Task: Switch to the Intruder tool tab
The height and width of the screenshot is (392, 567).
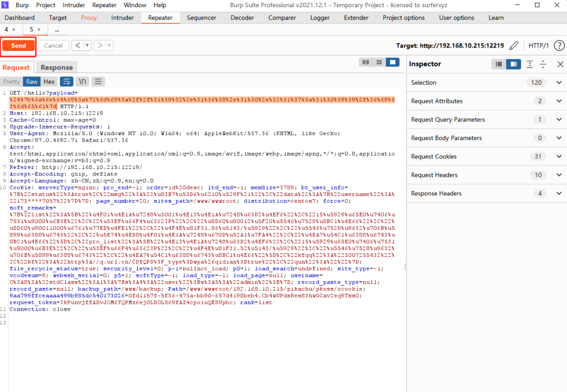Action: [x=122, y=18]
